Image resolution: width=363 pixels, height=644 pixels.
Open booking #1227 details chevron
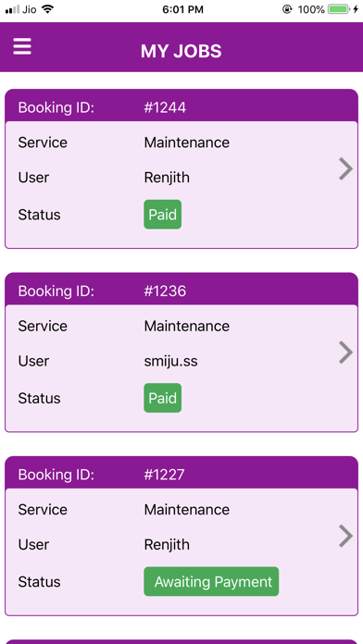345,536
